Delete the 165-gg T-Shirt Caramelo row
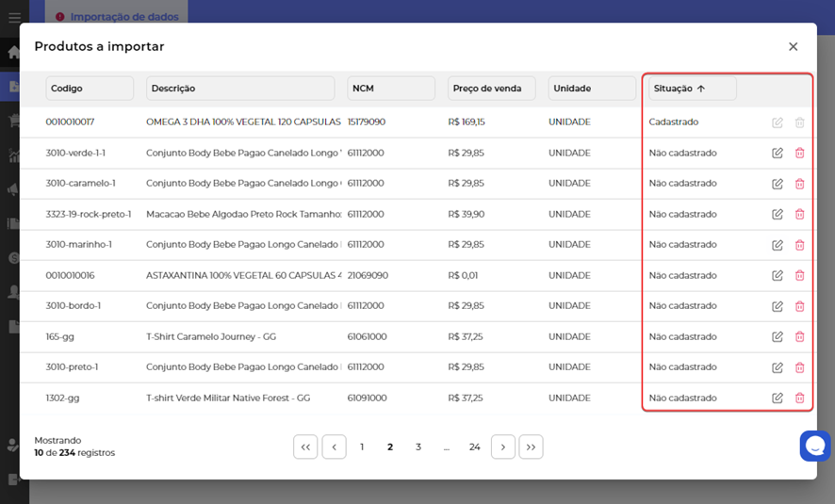Viewport: 835px width, 504px height. (x=799, y=336)
